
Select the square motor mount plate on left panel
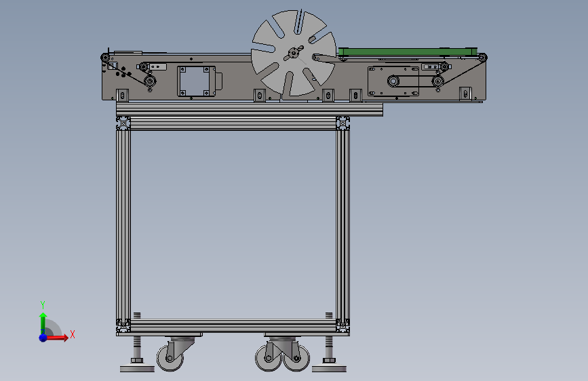(197, 81)
